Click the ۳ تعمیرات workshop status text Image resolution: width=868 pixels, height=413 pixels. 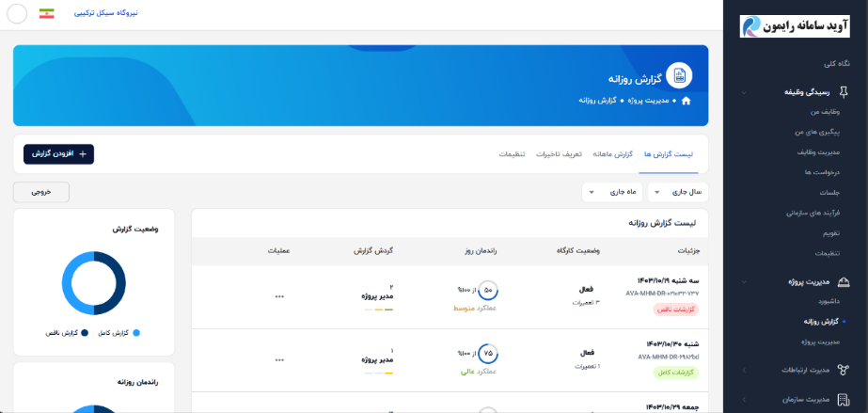pos(586,303)
